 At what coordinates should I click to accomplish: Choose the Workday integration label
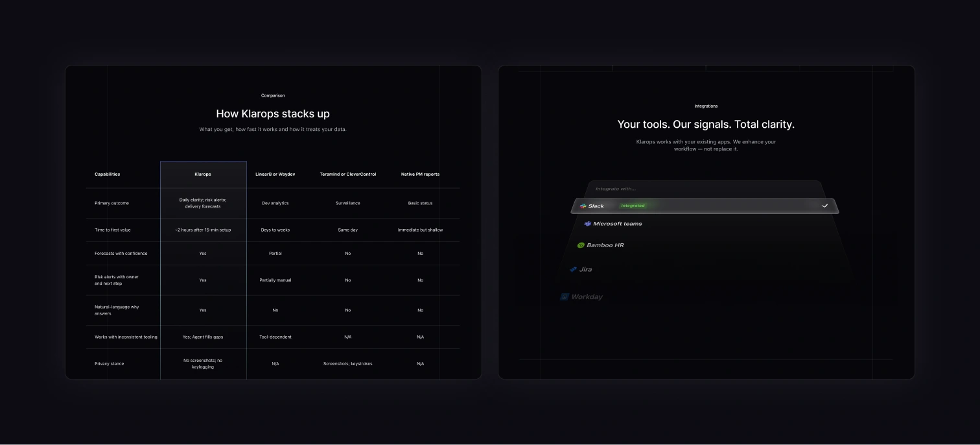tap(587, 297)
